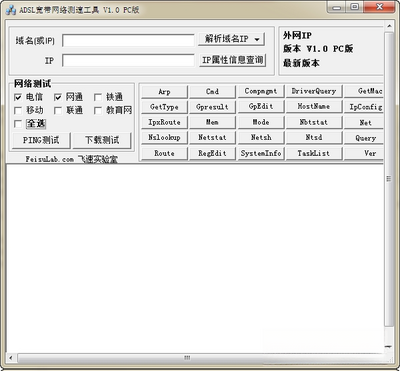The image size is (400, 371).
Task: Click the IpxRoute button
Action: [164, 122]
